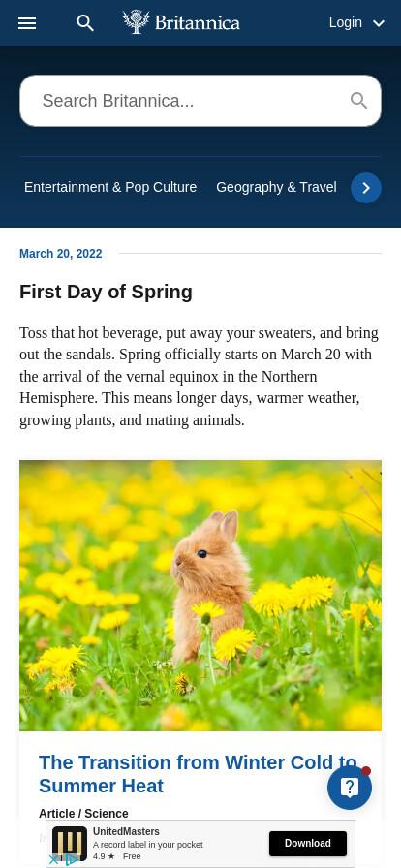Click the UnitedMasters app icon in ad

pos(69,844)
